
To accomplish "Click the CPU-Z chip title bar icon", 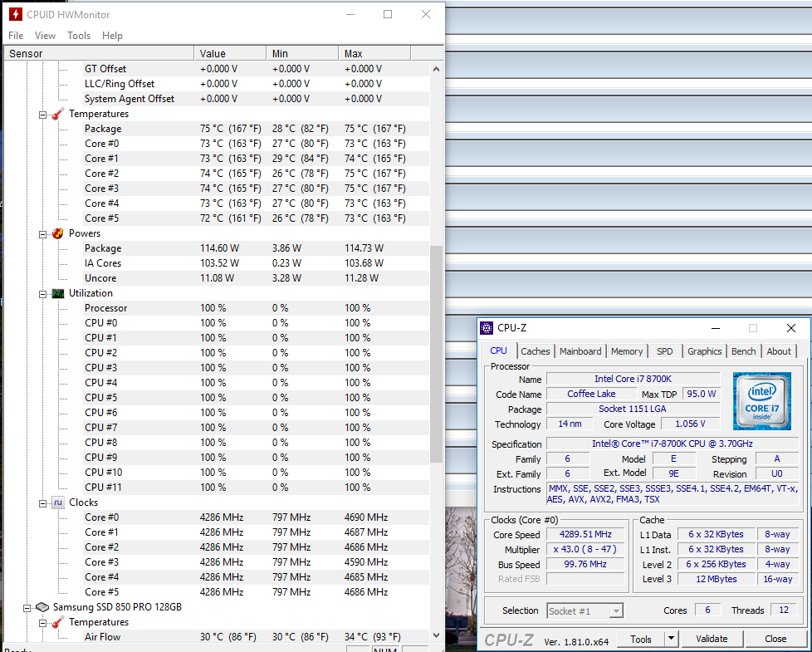I will [487, 328].
